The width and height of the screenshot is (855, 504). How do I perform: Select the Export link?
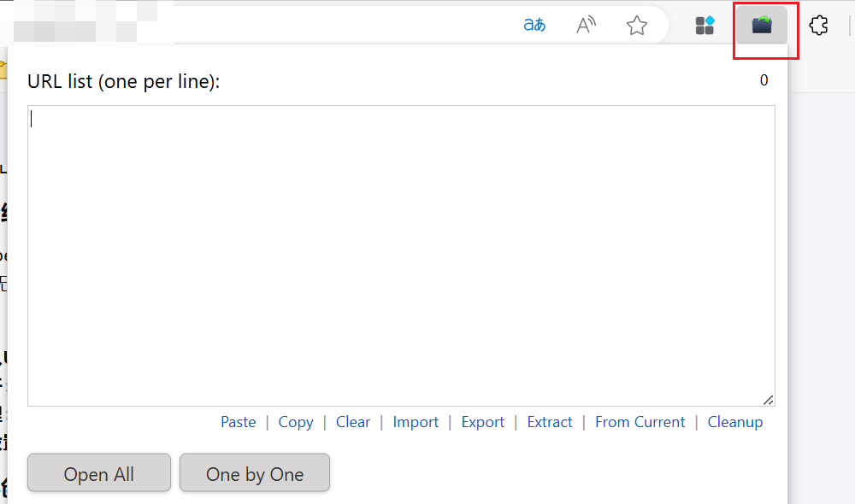[x=483, y=422]
